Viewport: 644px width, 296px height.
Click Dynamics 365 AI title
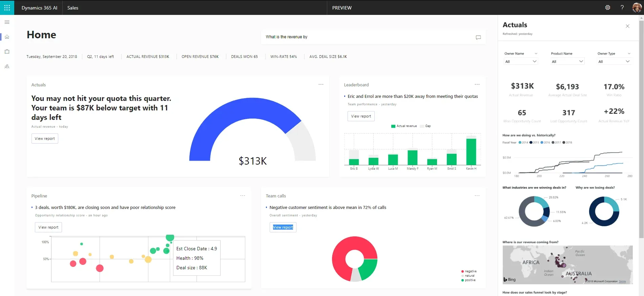[x=39, y=8]
